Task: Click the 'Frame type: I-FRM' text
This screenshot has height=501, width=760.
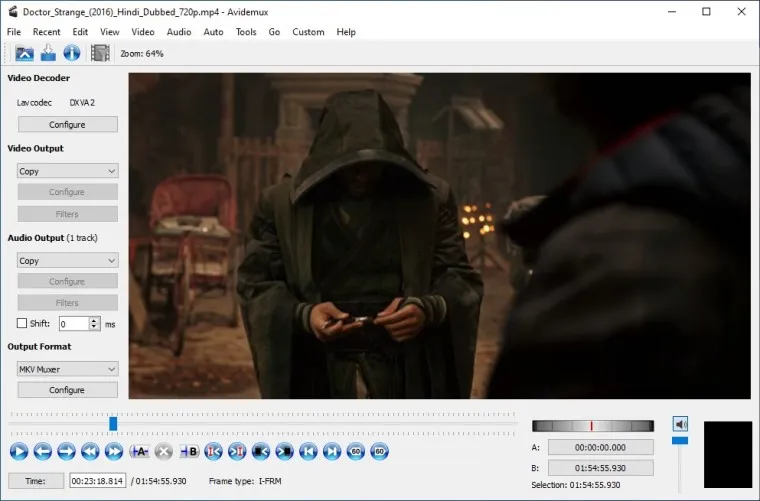Action: [245, 481]
